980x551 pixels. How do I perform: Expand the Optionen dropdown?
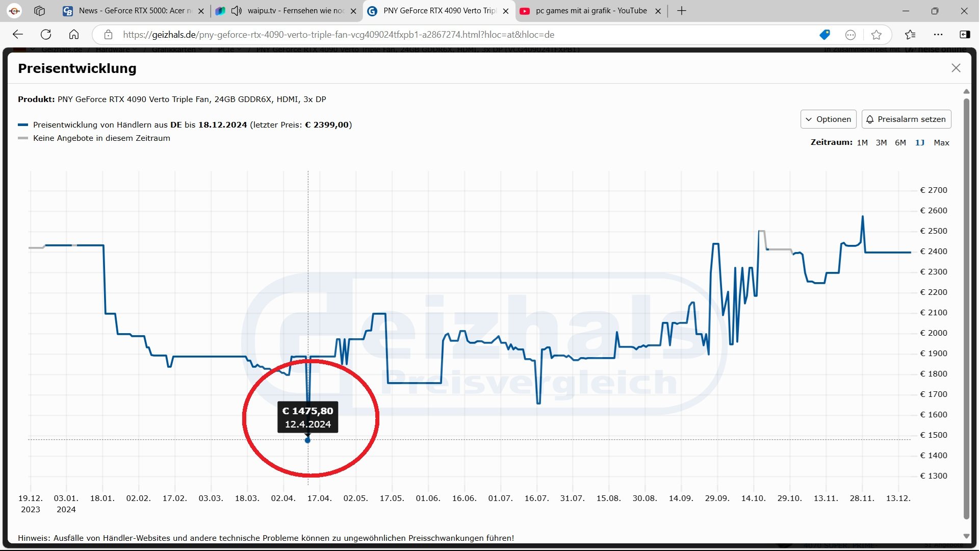pos(828,119)
